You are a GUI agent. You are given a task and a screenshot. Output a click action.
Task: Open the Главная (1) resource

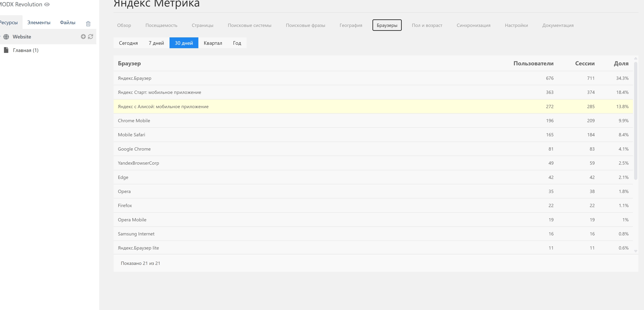click(x=25, y=50)
